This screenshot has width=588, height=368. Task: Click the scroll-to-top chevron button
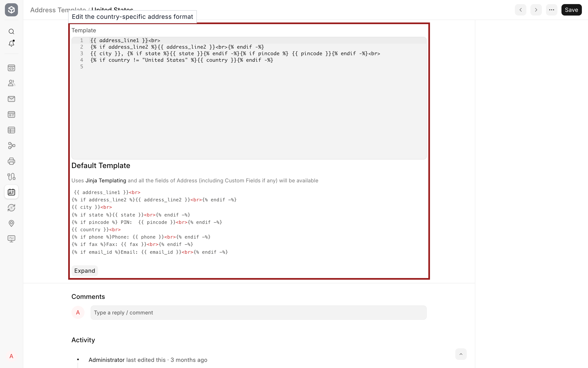(x=461, y=354)
